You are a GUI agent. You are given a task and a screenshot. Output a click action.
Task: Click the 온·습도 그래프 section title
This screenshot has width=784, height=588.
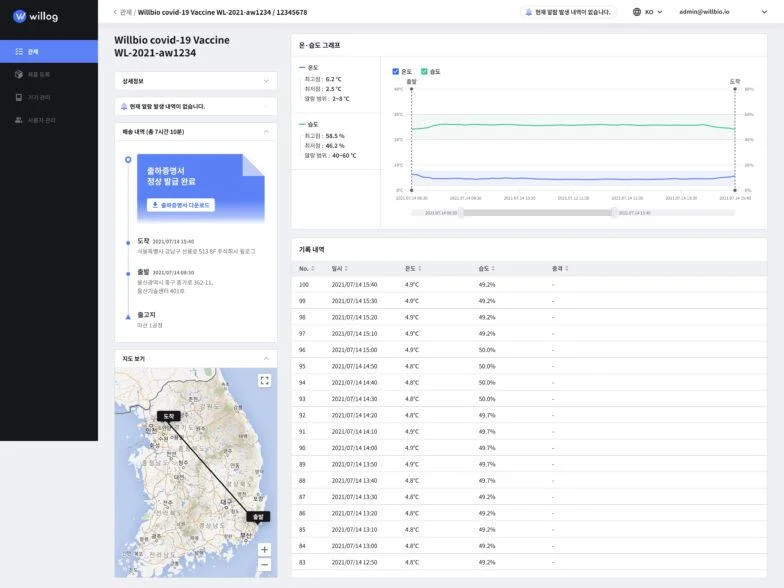tap(320, 46)
